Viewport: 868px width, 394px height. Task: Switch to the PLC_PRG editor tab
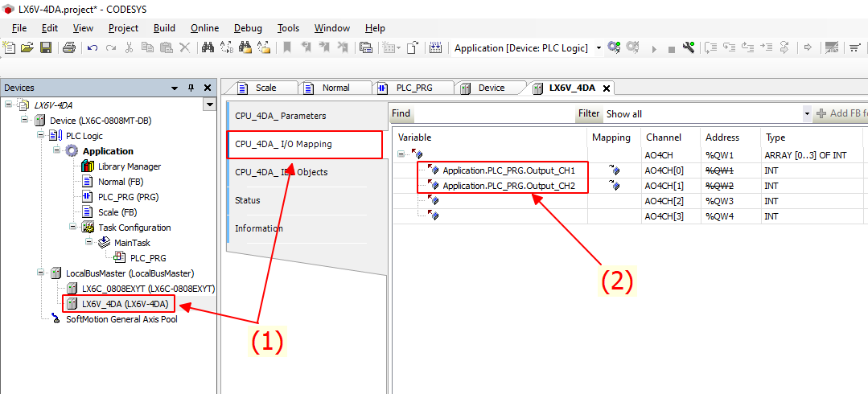[x=414, y=88]
